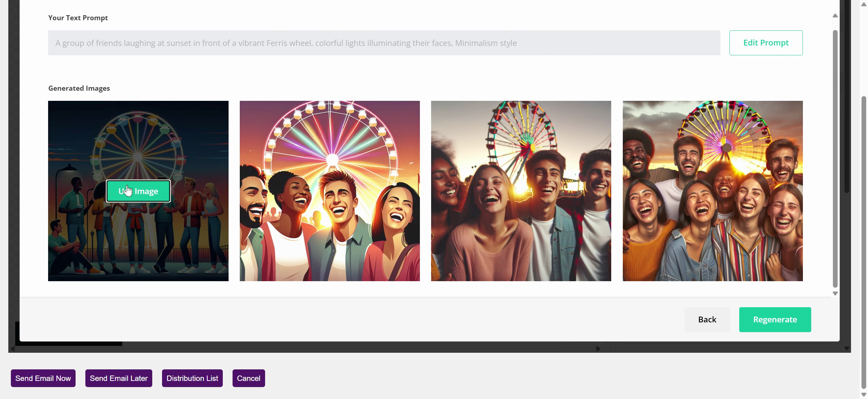This screenshot has width=868, height=399.
Task: Click the dialog vertical scrollbar thumb
Action: [835, 159]
